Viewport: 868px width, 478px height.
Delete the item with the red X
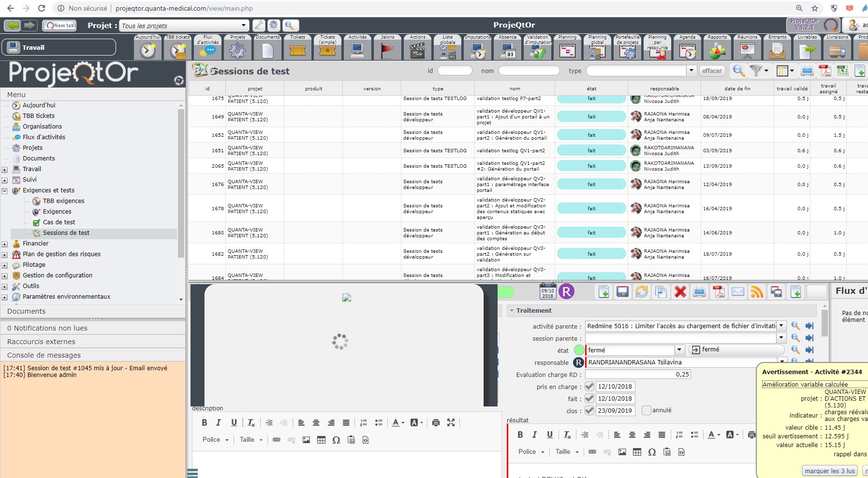[680, 292]
